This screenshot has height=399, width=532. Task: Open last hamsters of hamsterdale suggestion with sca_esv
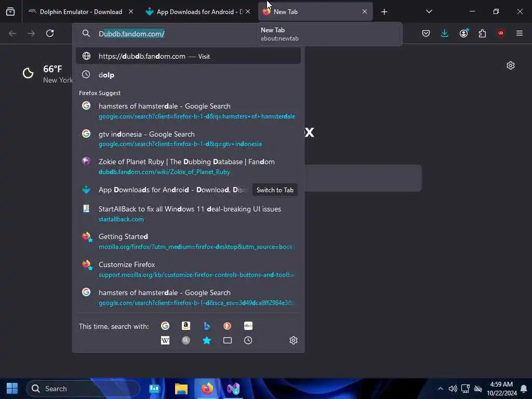click(188, 297)
